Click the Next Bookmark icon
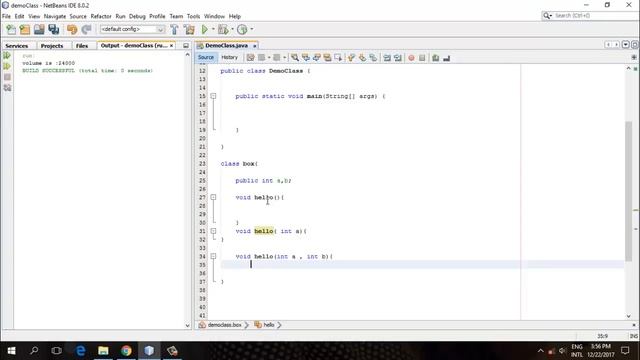This screenshot has width=640, height=360. click(362, 58)
